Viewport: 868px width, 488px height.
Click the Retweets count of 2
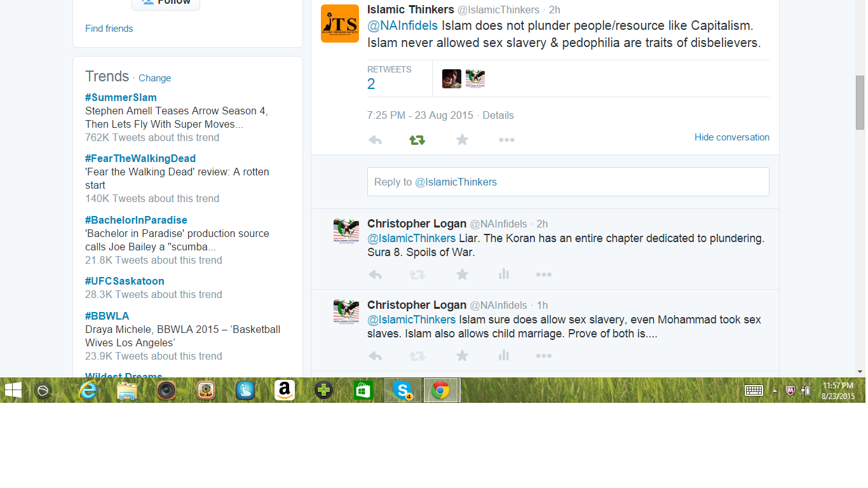tap(371, 84)
